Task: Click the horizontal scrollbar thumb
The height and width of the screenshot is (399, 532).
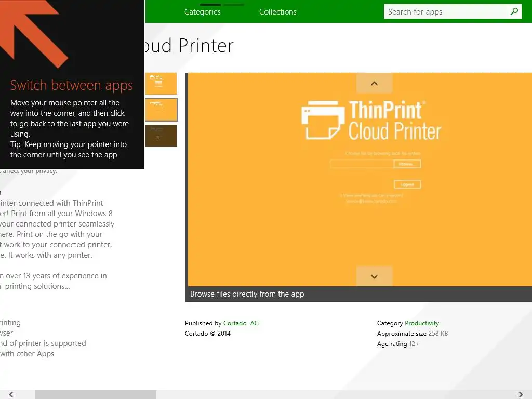Action: click(96, 394)
